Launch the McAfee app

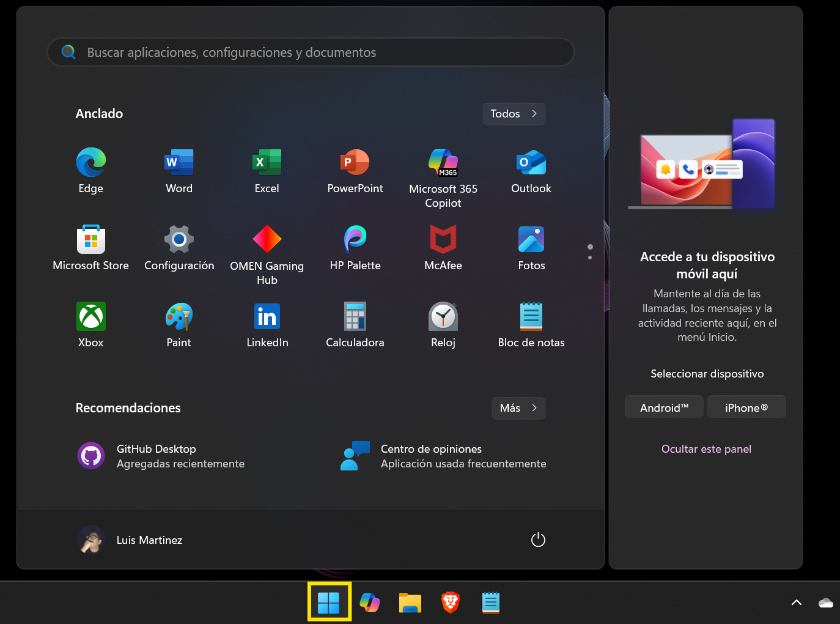point(443,247)
